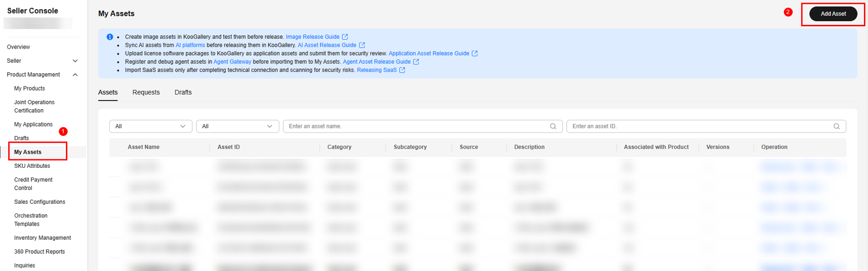Open the Application Asset Release Guide link
The width and height of the screenshot is (868, 271).
[x=429, y=54]
